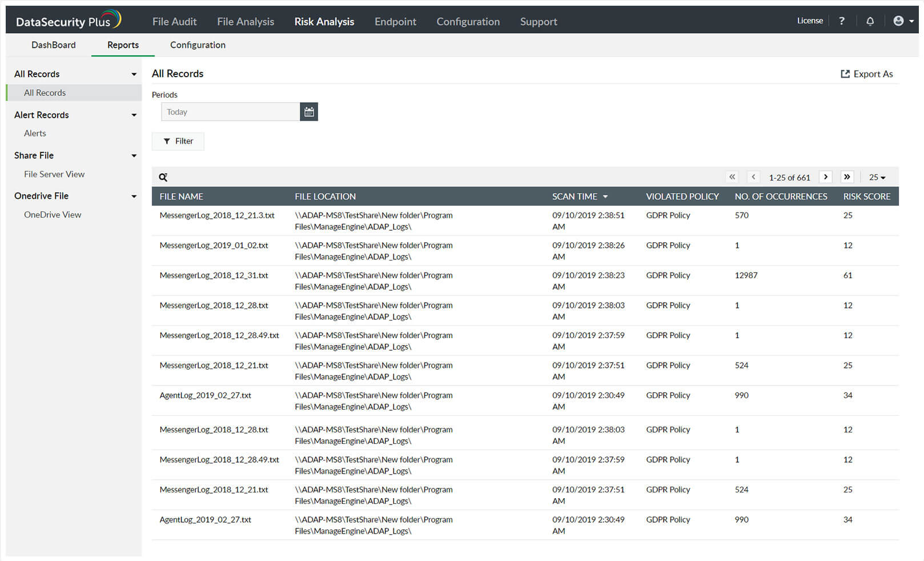Open the Support menu
The image size is (924, 561).
[x=539, y=22]
